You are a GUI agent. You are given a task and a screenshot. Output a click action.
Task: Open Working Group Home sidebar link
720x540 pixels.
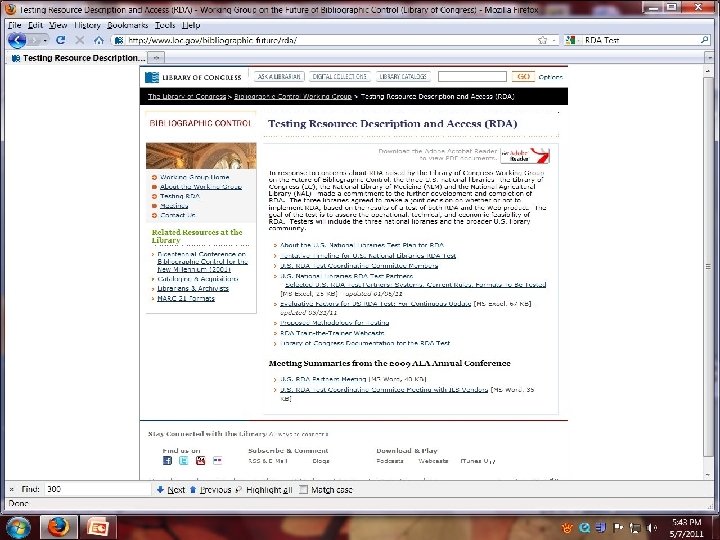[x=195, y=177]
